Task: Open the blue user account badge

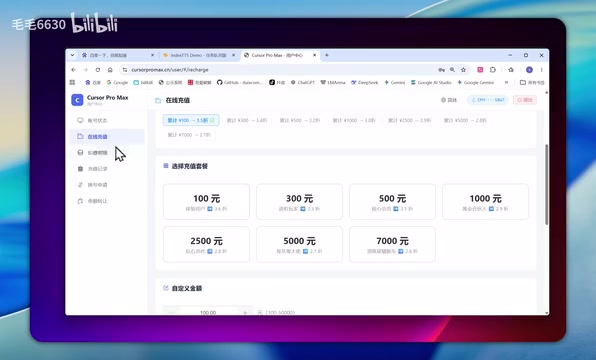Action: pos(488,100)
